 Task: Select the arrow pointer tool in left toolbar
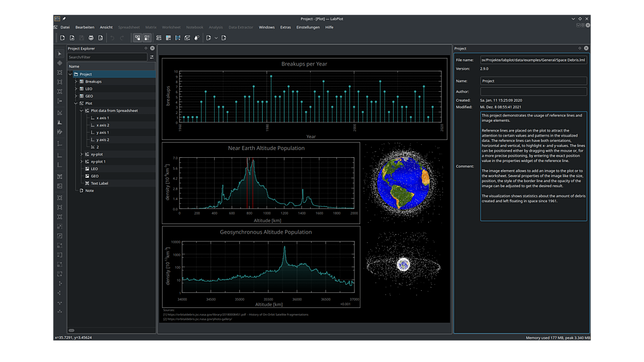point(60,54)
